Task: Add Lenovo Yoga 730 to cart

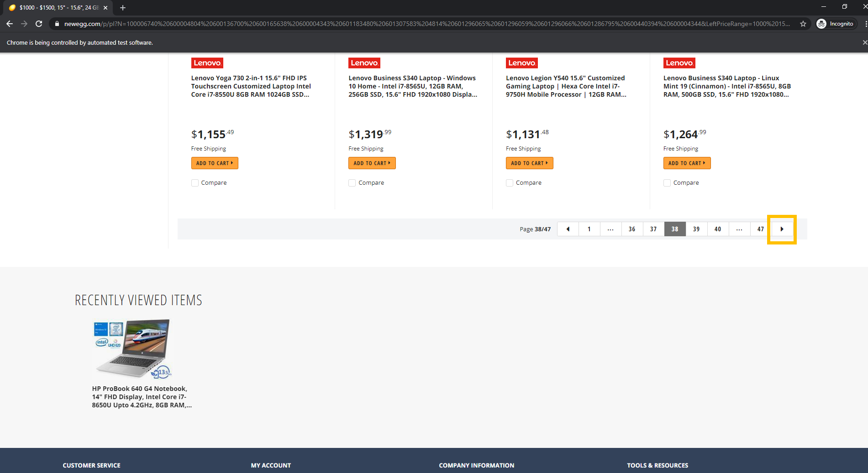Action: 215,163
